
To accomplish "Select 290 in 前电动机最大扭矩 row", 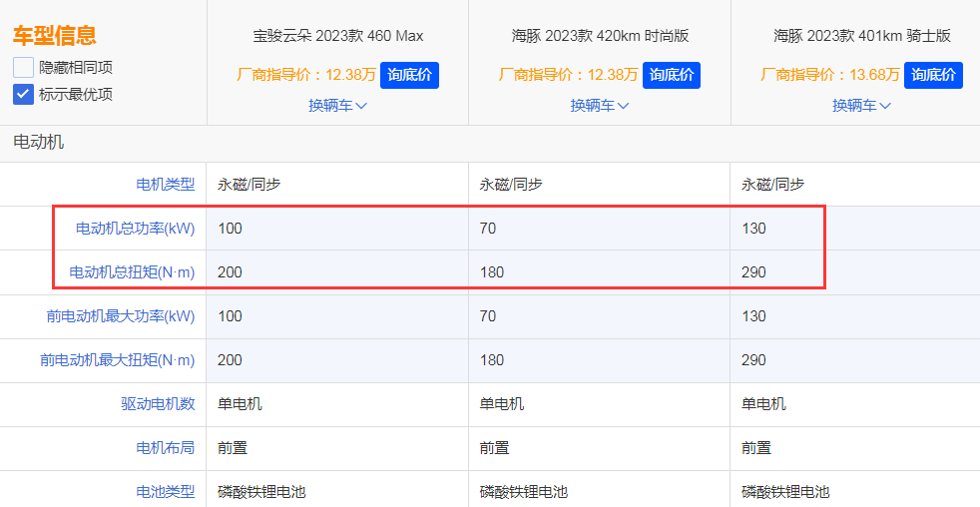I will pyautogui.click(x=753, y=360).
